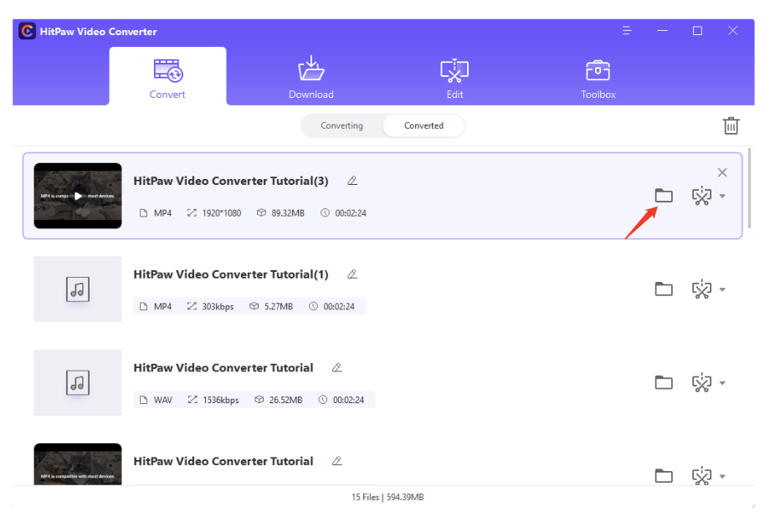Click the MP4 format label of Tutorial(3)
The width and height of the screenshot is (770, 532).
pyautogui.click(x=162, y=213)
